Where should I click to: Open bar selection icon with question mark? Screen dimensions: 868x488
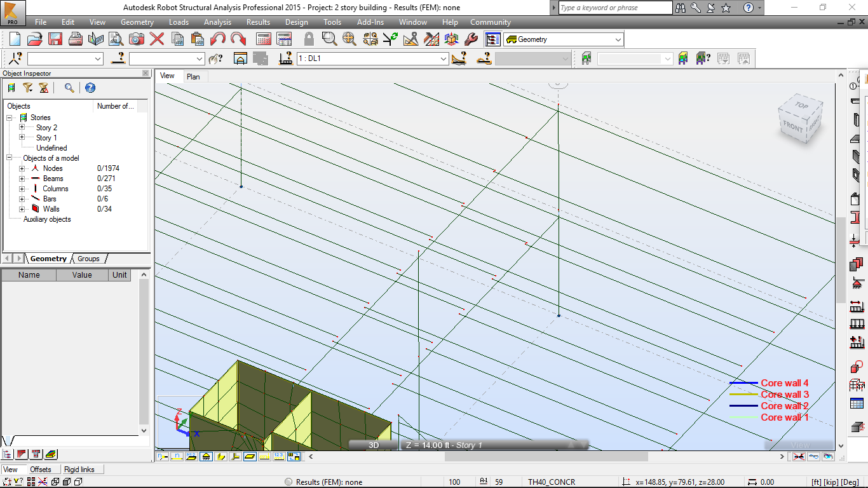[x=118, y=58]
